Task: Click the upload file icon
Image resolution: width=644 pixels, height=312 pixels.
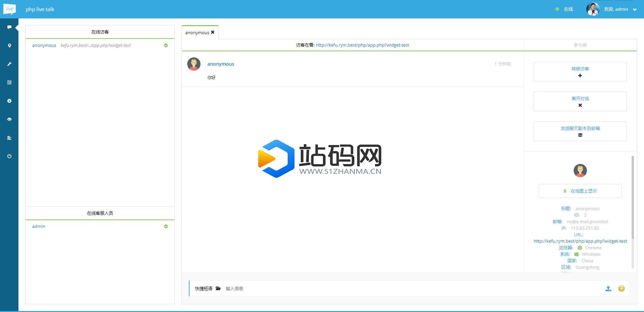Action: tap(608, 289)
